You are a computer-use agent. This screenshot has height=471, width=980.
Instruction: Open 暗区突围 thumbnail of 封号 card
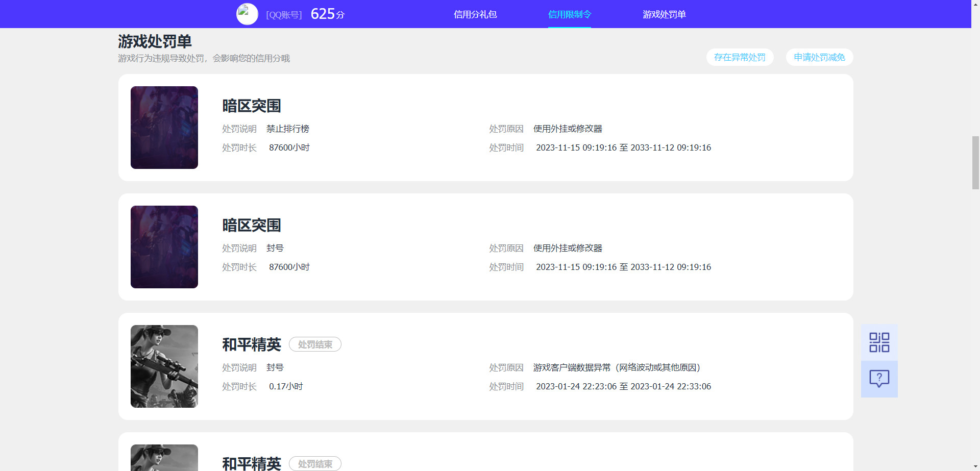coord(164,247)
